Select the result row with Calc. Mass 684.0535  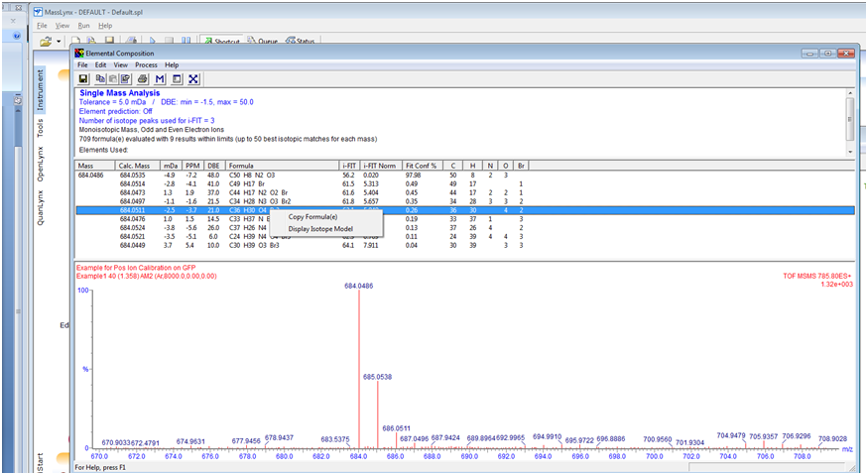tap(133, 175)
